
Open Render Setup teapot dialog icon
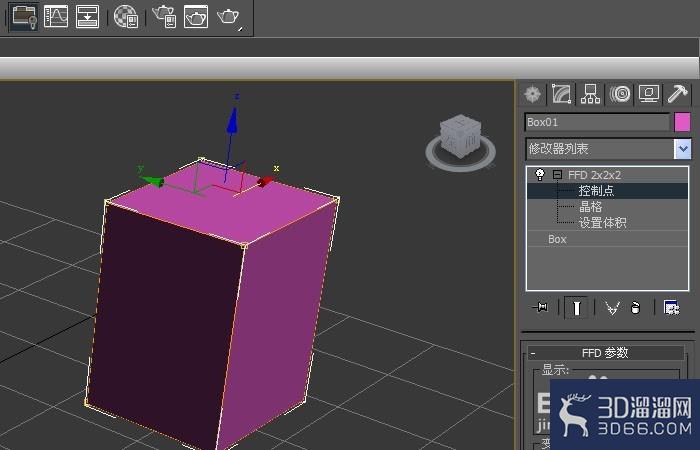pyautogui.click(x=164, y=17)
